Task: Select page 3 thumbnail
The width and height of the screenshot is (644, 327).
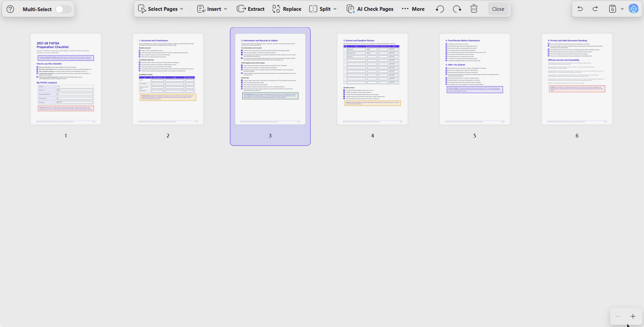Action: (270, 79)
